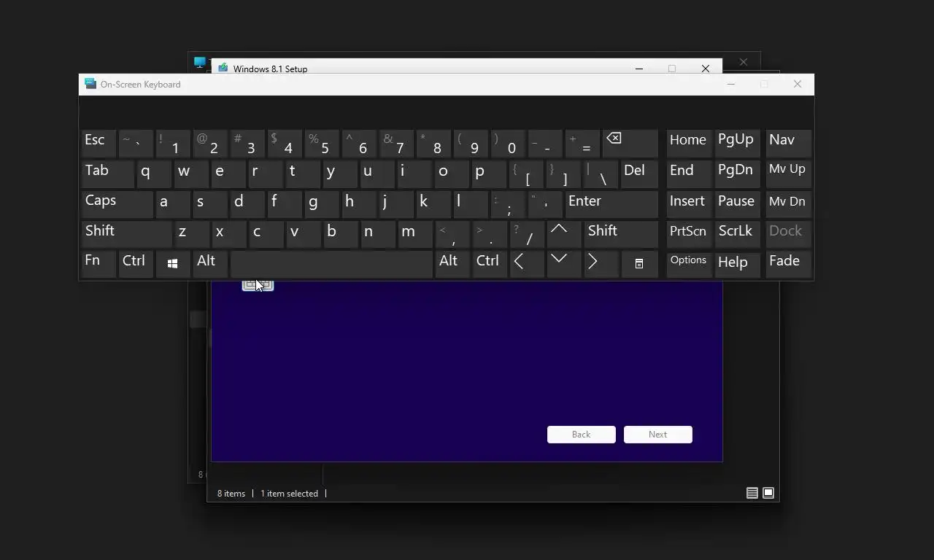
Task: Click the PgDn key
Action: (737, 174)
